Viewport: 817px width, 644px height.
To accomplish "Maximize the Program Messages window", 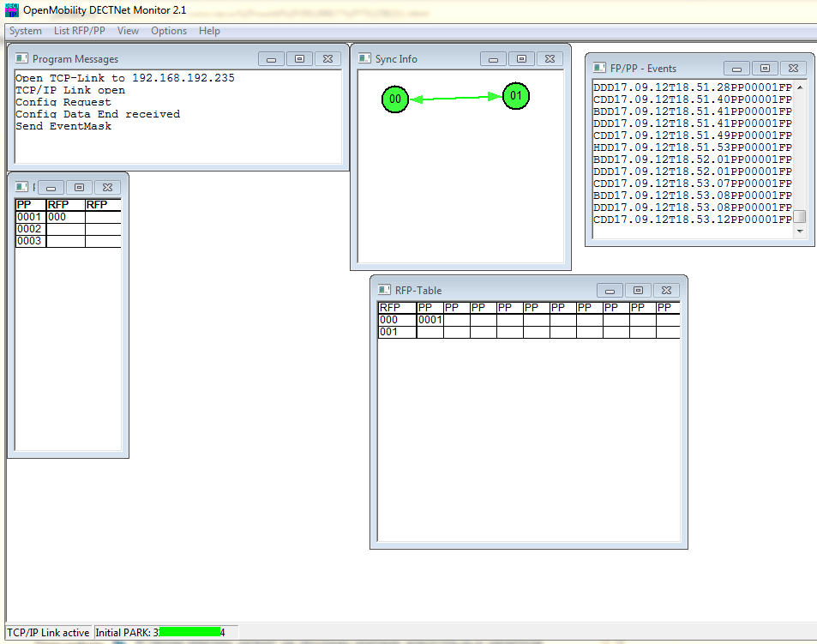I will [299, 59].
